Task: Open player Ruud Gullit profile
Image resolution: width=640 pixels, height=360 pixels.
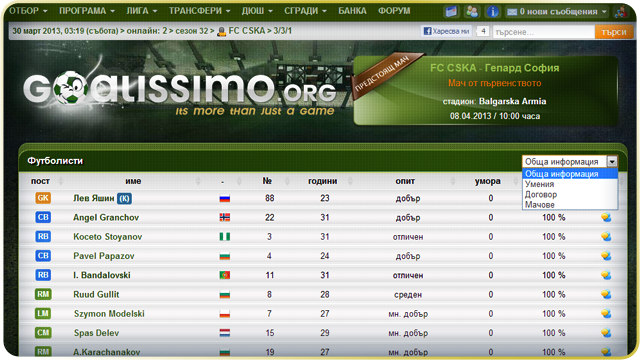Action: 96,294
